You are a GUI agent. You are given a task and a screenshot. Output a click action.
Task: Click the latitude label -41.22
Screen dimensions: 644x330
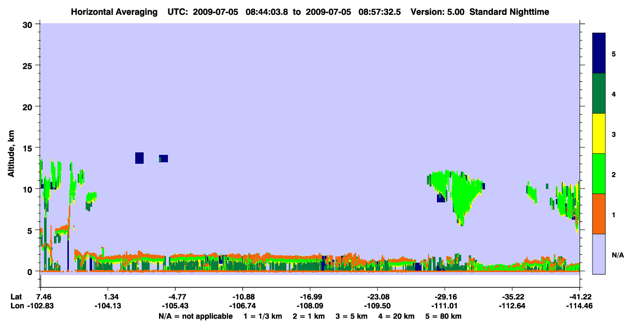580,297
